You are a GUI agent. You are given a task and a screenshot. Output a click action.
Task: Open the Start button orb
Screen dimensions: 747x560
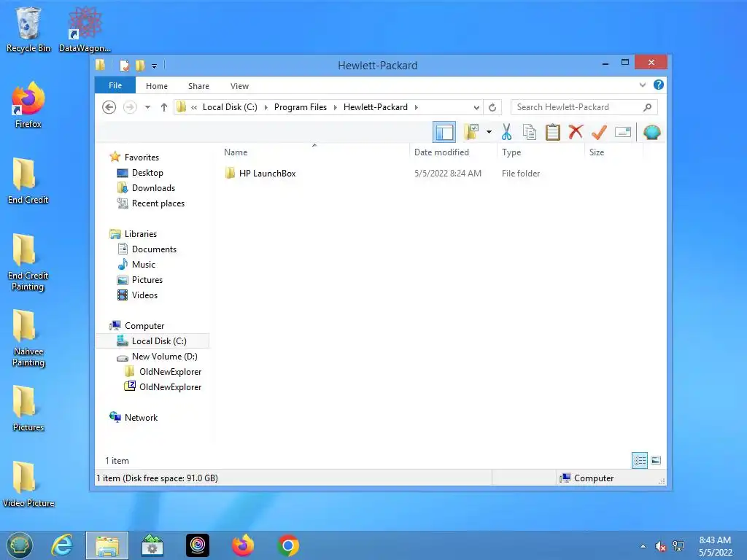click(x=19, y=545)
